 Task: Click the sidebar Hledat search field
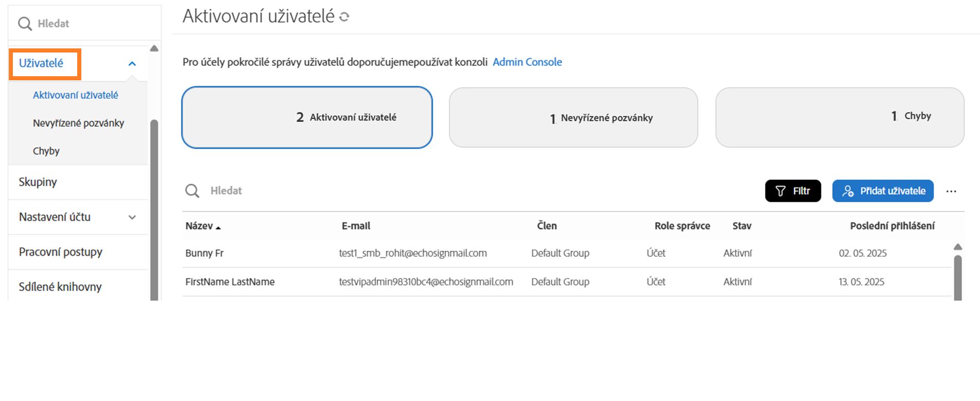[84, 24]
